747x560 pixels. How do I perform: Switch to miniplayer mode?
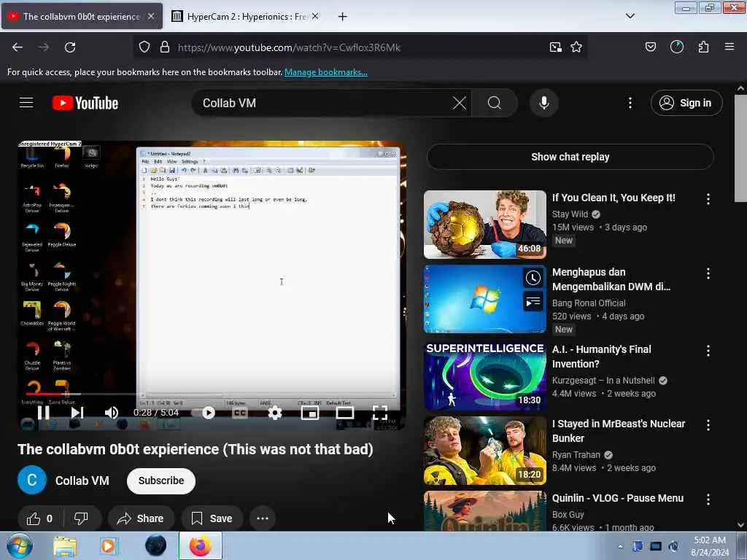pos(309,413)
